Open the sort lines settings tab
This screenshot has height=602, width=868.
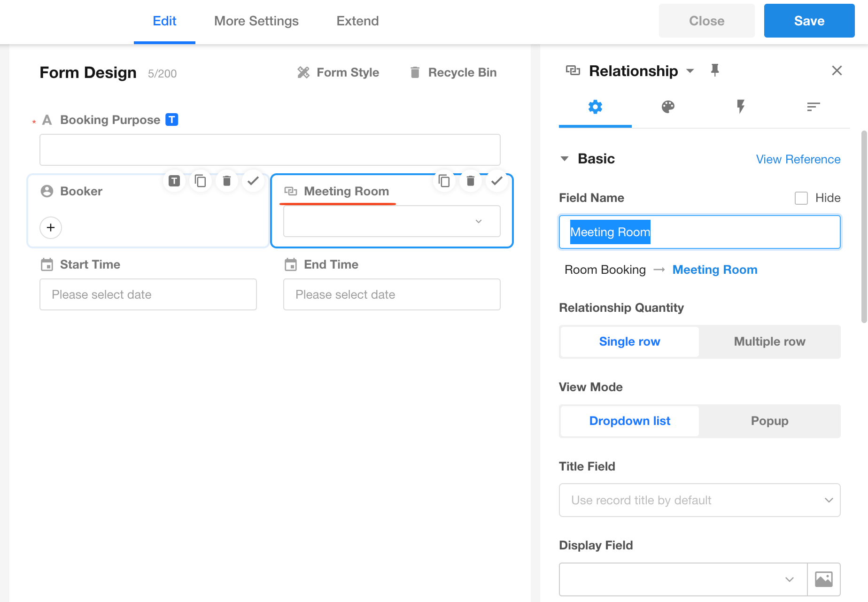coord(813,107)
